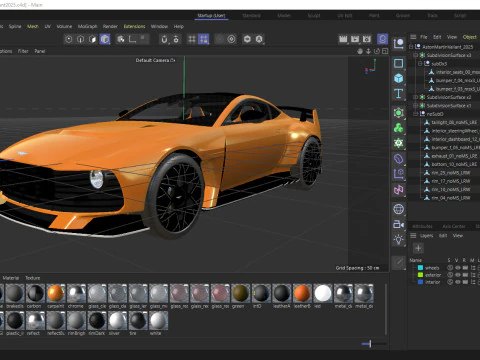Toggle Solo for the wheels layer
The width and height of the screenshot is (480, 360).
click(x=450, y=268)
